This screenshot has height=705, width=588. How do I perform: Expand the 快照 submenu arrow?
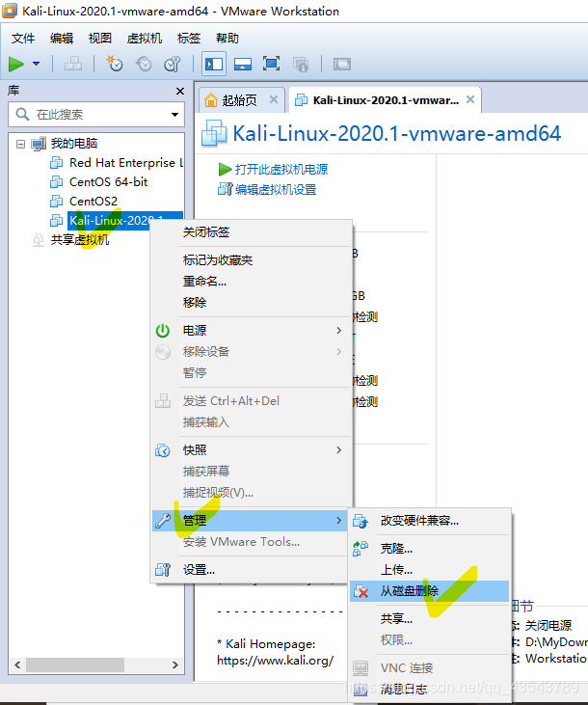[339, 450]
